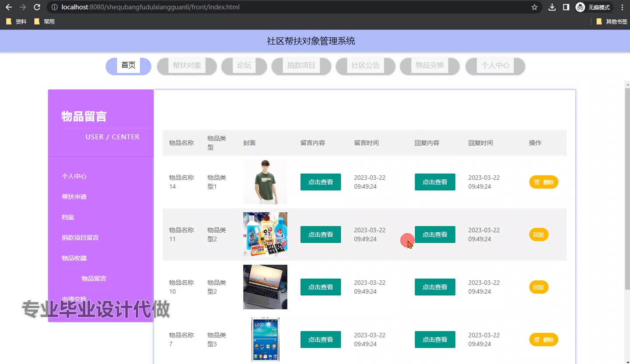630x364 pixels.
Task: Open the smartphone cover image
Action: tap(265, 339)
